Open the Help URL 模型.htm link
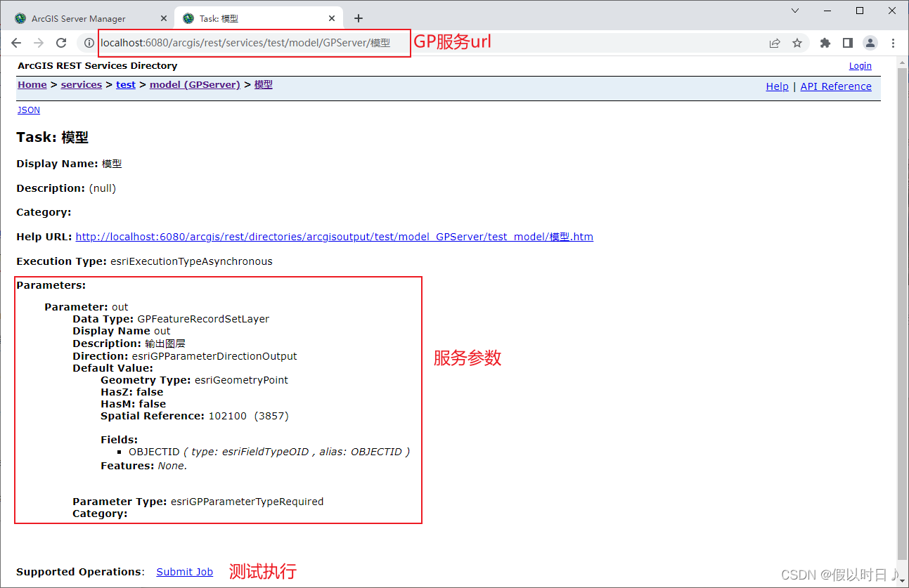The width and height of the screenshot is (909, 588). coord(335,237)
